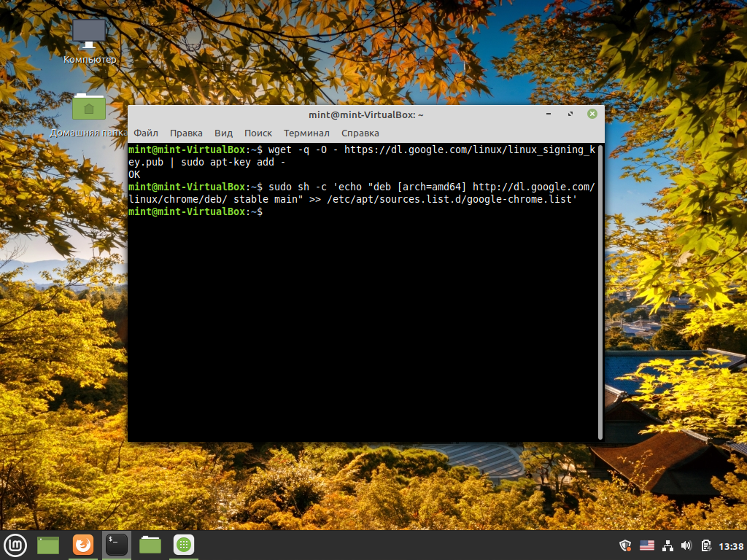Open the file manager folder icon in panel
Viewport: 747px width, 560px height.
(x=150, y=545)
